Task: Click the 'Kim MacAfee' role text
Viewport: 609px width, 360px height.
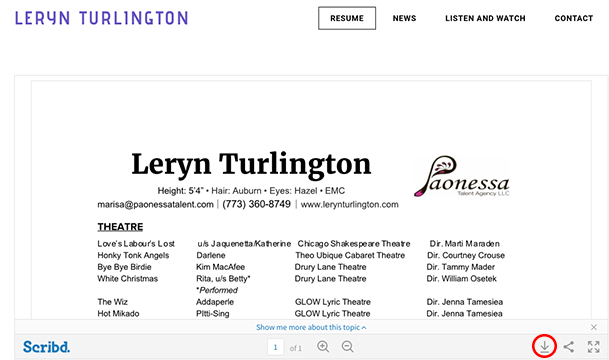Action: (220, 267)
